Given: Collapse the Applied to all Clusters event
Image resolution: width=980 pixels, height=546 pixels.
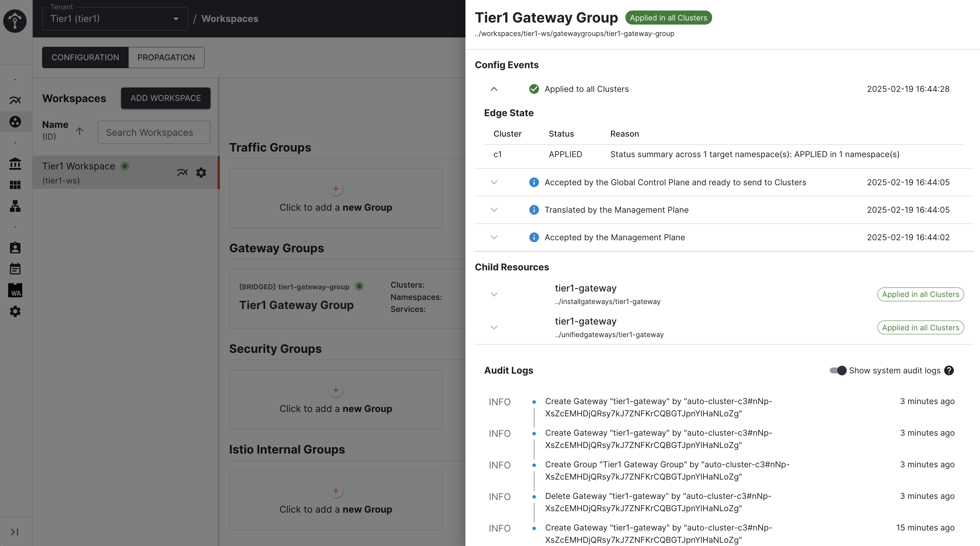Looking at the screenshot, I should [x=493, y=88].
